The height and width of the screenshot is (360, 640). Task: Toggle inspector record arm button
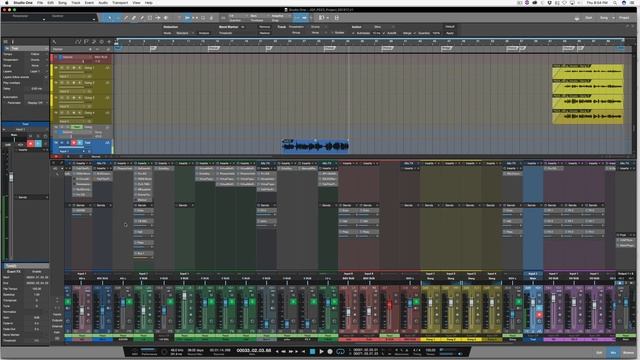coord(30,144)
